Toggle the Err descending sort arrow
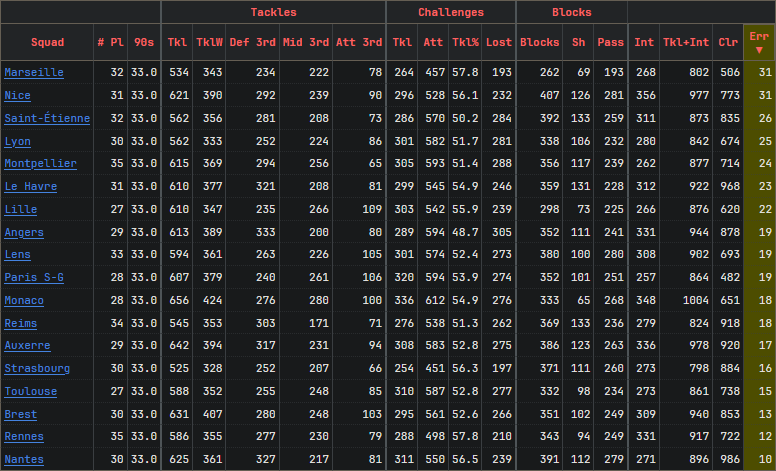This screenshot has height=471, width=776. (x=759, y=50)
